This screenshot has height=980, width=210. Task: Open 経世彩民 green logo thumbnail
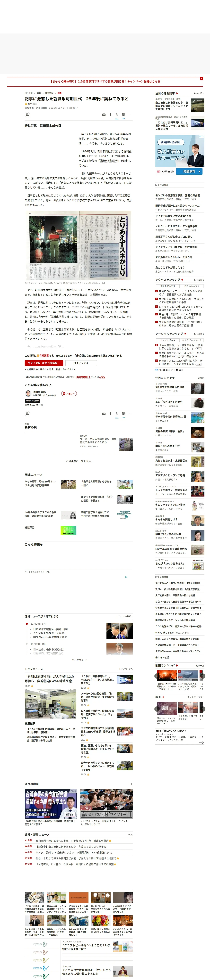pyautogui.click(x=68, y=530)
